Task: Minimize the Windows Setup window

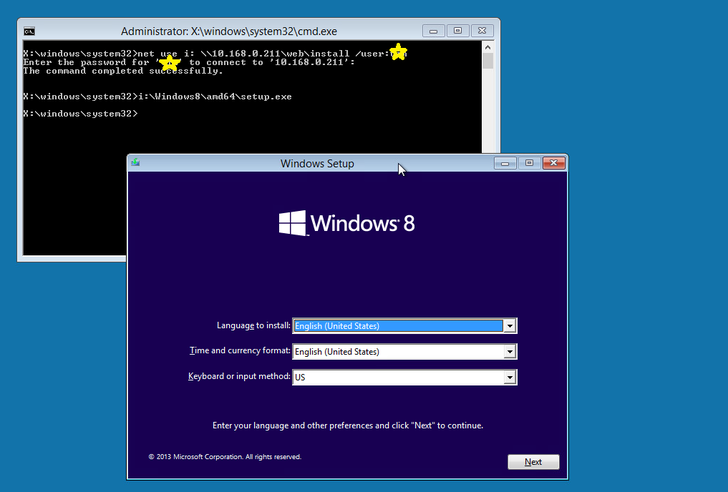Action: point(507,163)
